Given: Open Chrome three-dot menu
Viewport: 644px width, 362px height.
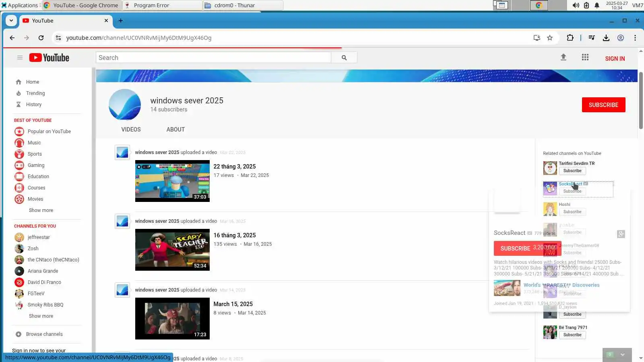Looking at the screenshot, I should (x=635, y=38).
